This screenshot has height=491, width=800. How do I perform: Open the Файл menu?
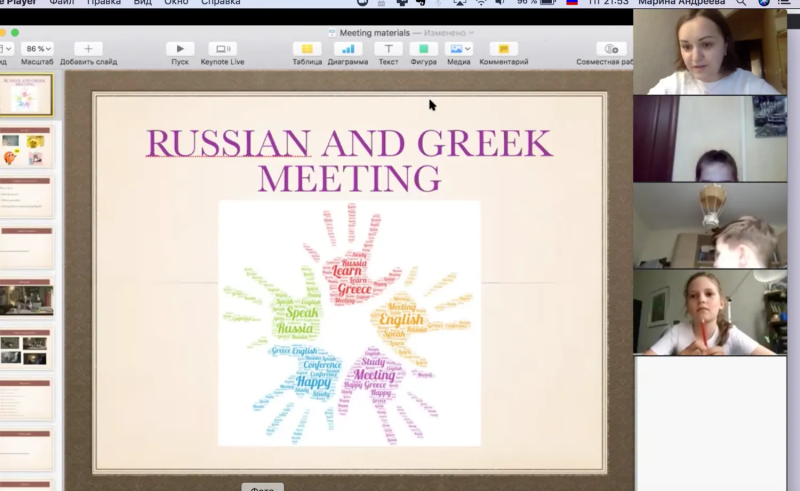tap(62, 3)
